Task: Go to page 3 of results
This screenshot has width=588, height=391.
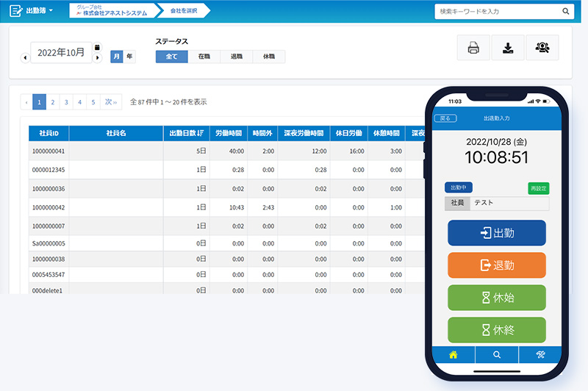Action: click(66, 102)
